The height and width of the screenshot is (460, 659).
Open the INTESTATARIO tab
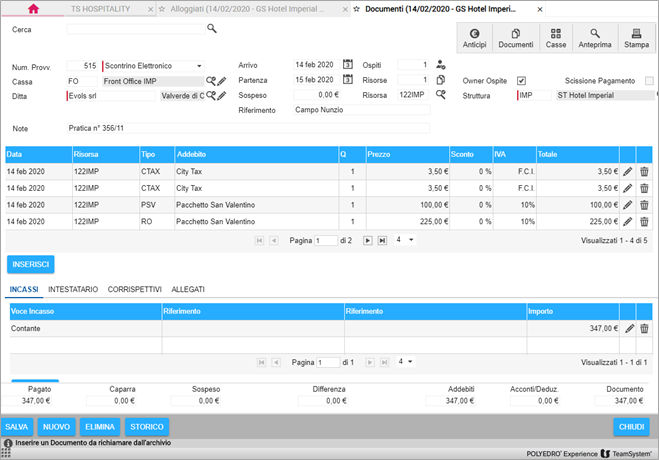(73, 289)
